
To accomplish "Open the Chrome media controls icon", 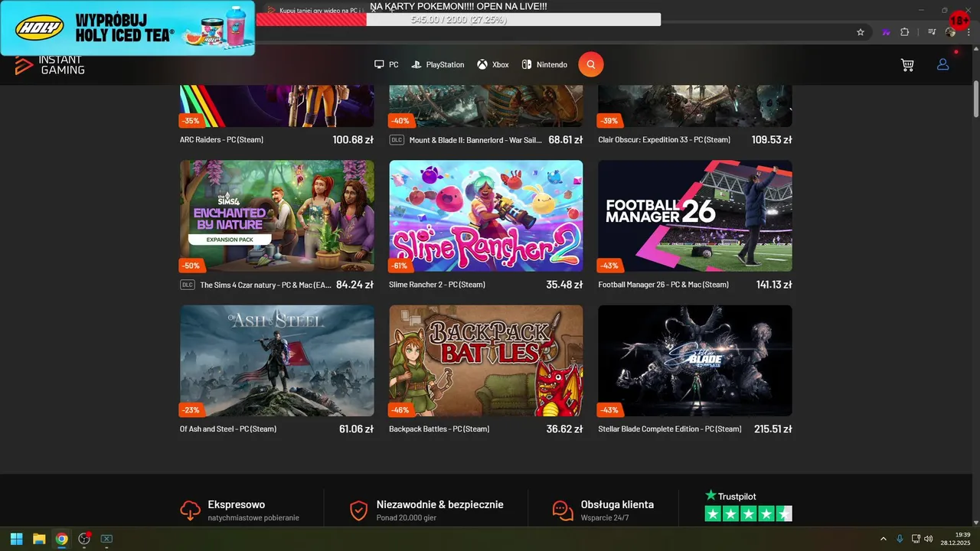I will [932, 32].
